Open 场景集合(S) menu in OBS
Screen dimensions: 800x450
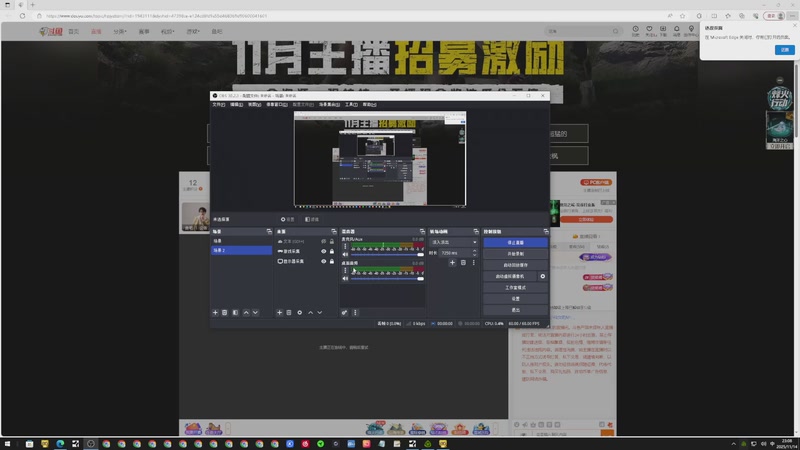329,105
